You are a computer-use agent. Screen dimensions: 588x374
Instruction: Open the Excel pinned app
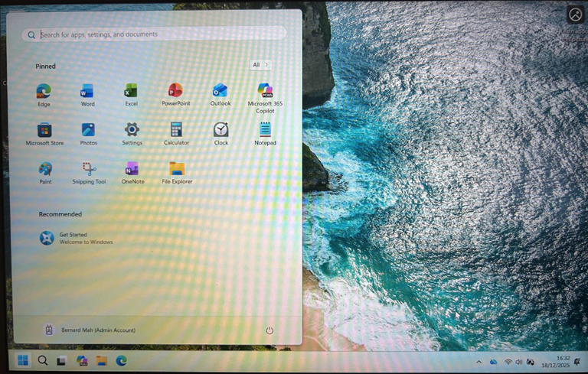[131, 95]
